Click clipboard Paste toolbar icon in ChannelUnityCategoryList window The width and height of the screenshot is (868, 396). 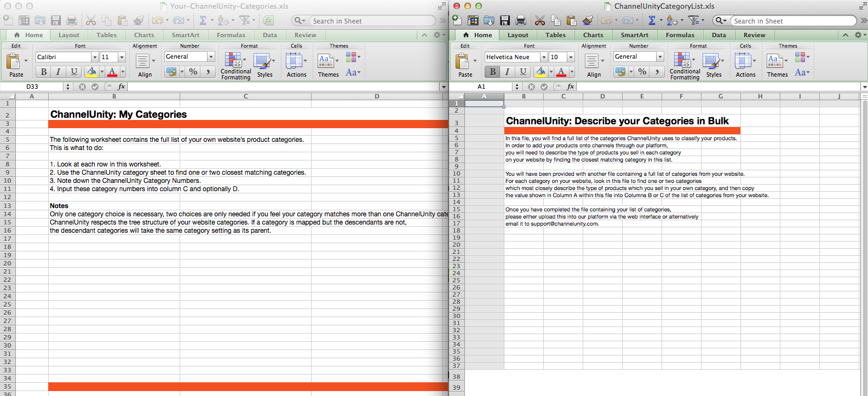click(x=572, y=20)
